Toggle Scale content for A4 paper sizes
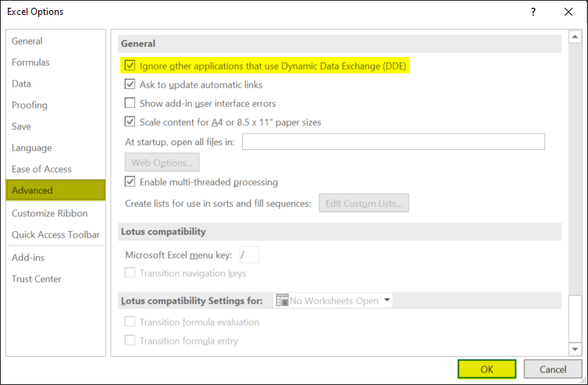This screenshot has height=385, width=588. 130,122
